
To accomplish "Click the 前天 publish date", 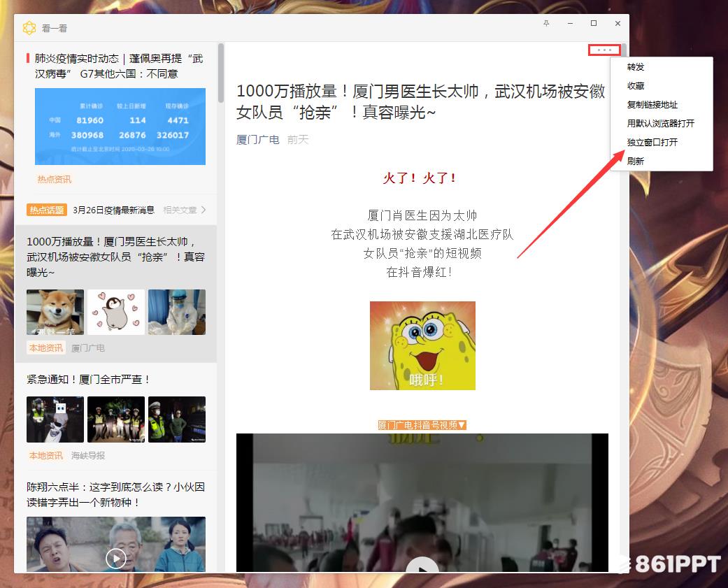I will click(298, 139).
